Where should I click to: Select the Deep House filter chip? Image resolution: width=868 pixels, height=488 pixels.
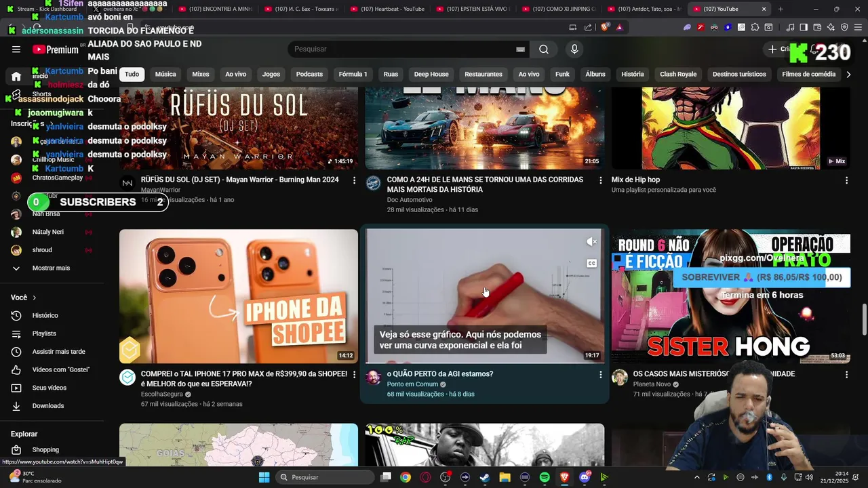[x=431, y=75]
